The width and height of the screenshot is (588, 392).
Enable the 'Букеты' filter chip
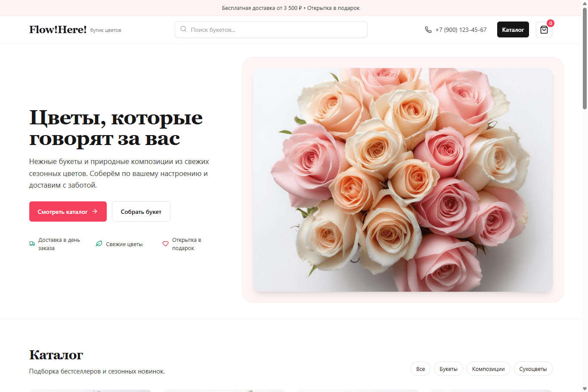pos(448,368)
